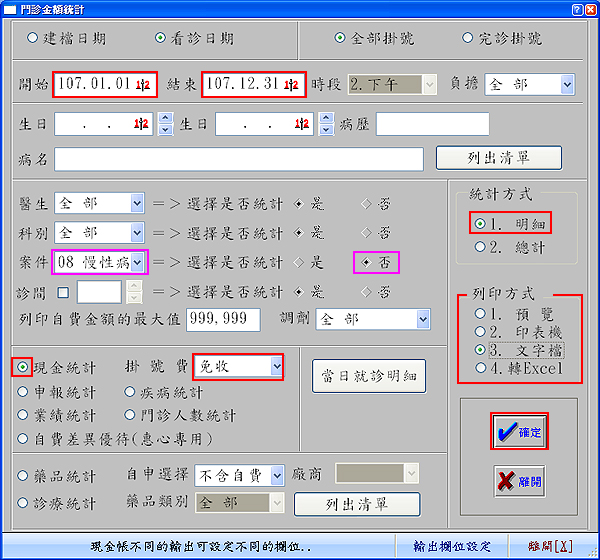Click the calendar icon in the 開始 date field
The image size is (600, 560).
point(141,85)
